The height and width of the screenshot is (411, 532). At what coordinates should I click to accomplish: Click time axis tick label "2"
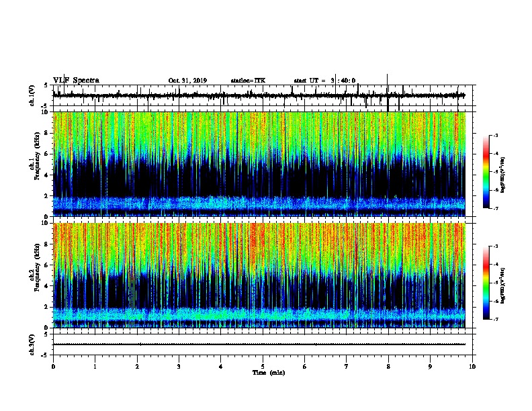pyautogui.click(x=137, y=367)
